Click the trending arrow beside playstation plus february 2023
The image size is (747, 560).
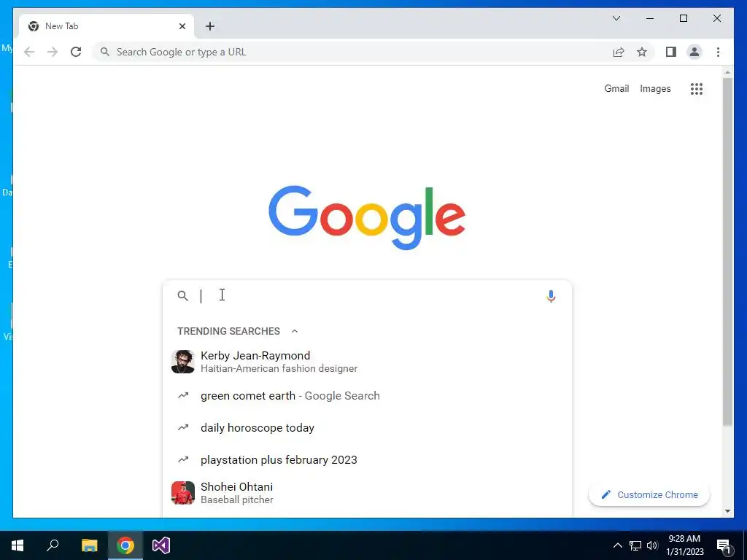point(183,459)
